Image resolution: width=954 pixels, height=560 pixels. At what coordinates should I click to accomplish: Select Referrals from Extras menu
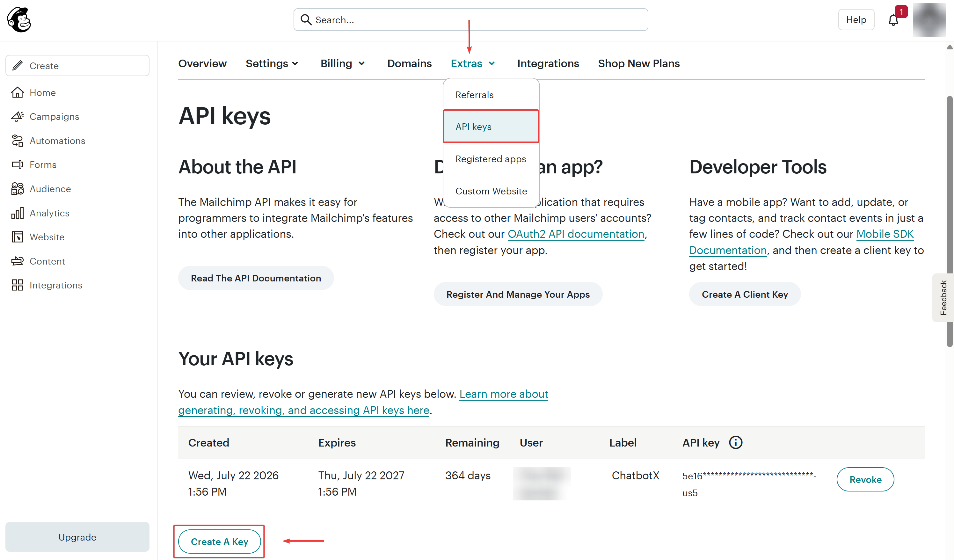491,95
